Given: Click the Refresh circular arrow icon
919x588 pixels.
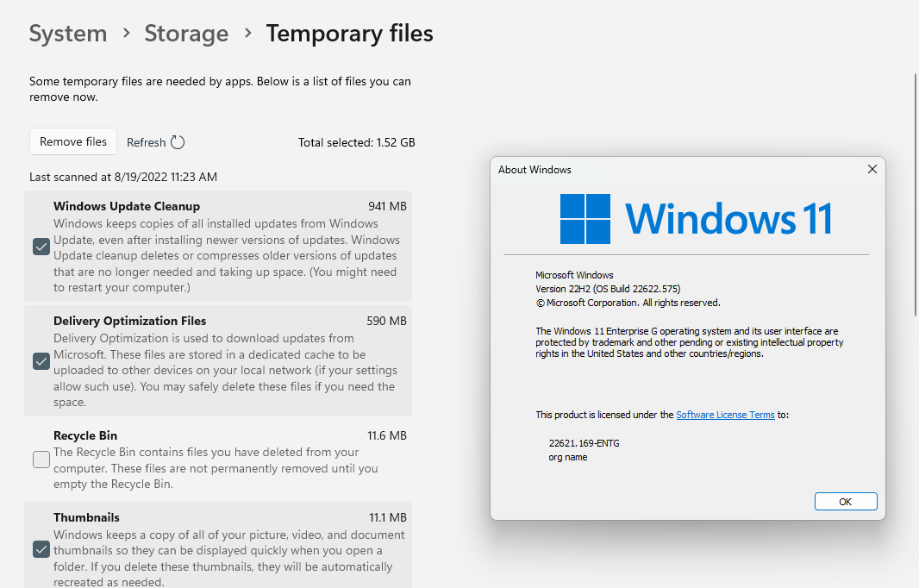Looking at the screenshot, I should (x=178, y=142).
